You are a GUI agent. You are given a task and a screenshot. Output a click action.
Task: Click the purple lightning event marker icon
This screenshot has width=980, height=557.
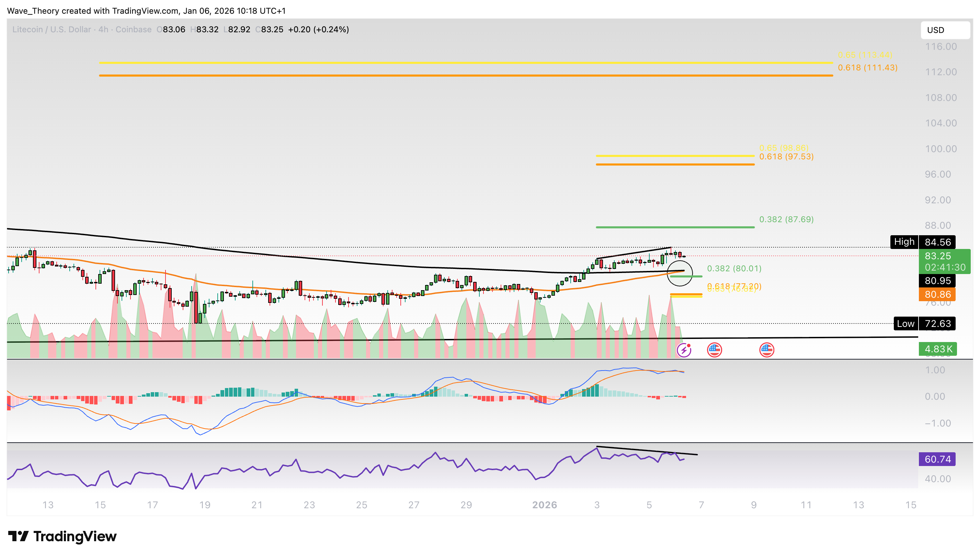(684, 351)
